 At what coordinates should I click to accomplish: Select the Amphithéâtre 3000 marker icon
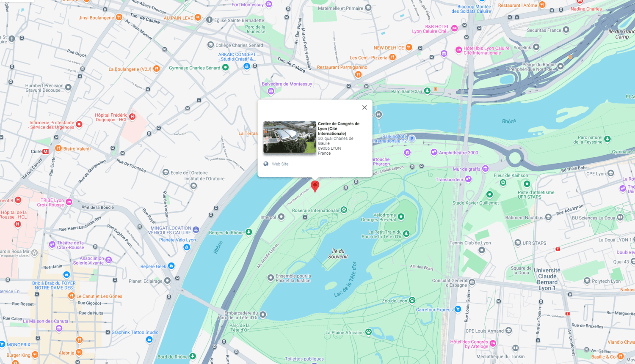tap(434, 152)
